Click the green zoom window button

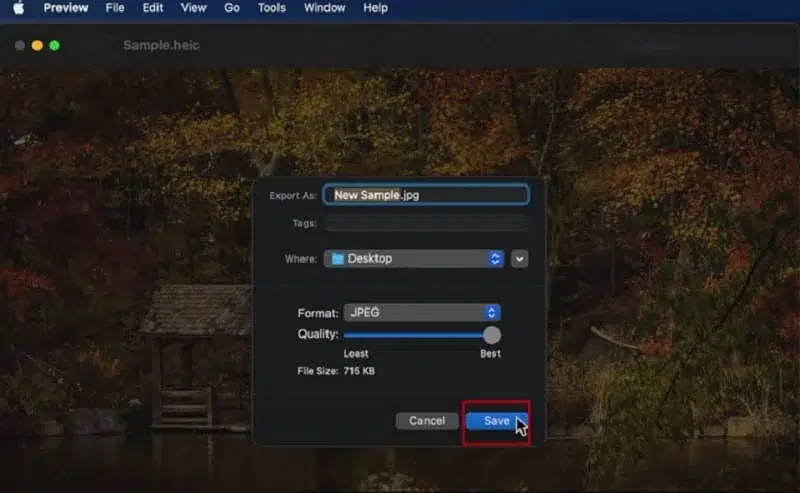pos(55,45)
